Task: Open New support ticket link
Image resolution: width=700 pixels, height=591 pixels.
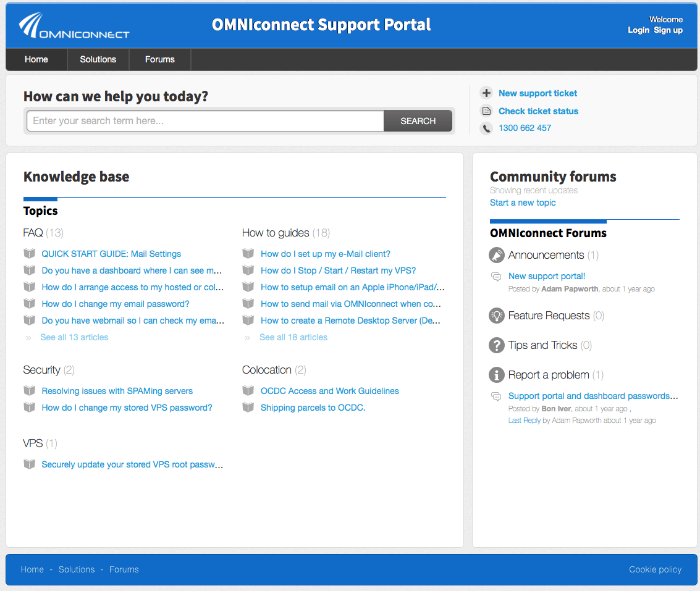Action: [x=538, y=93]
